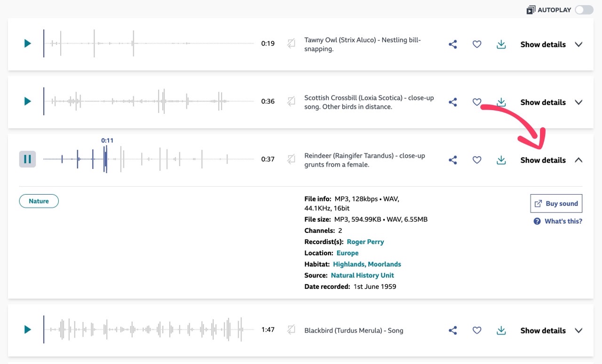This screenshot has width=602, height=364.
Task: Pause the Reindeer recording
Action: click(27, 159)
